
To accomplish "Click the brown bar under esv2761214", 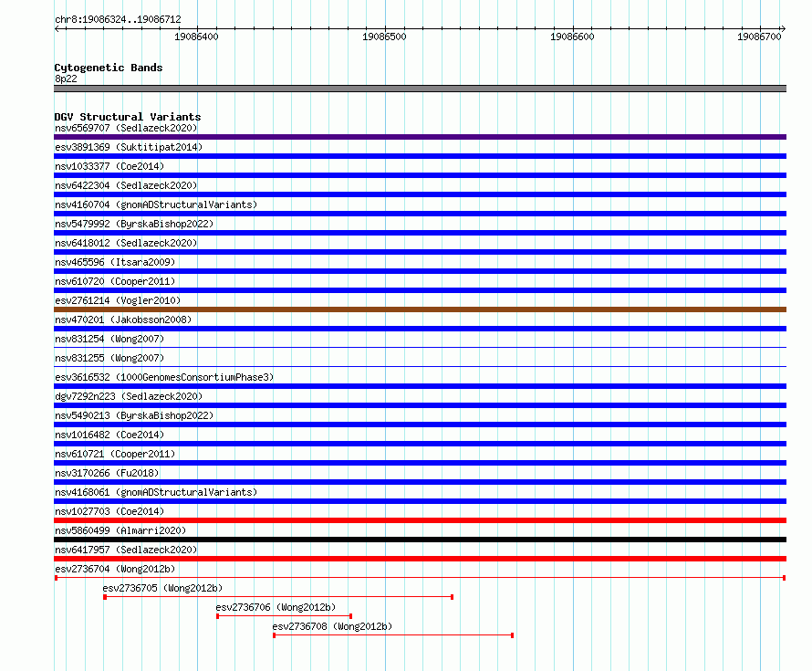I will tap(420, 309).
